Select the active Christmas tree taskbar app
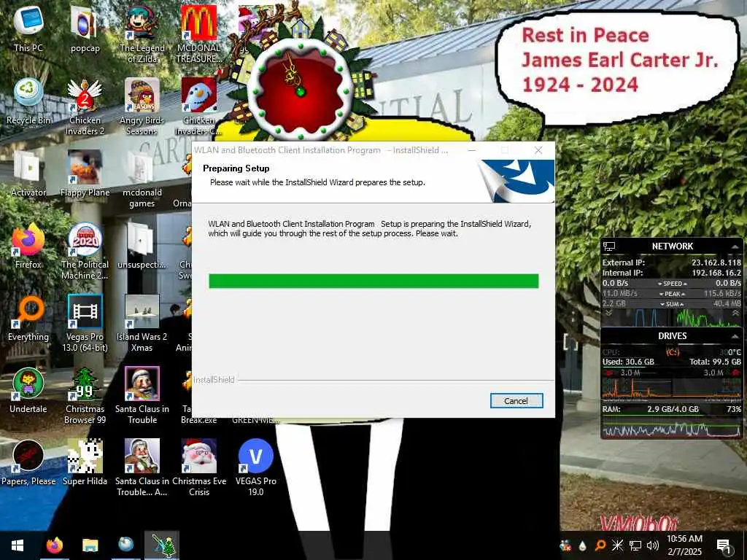 (x=162, y=545)
